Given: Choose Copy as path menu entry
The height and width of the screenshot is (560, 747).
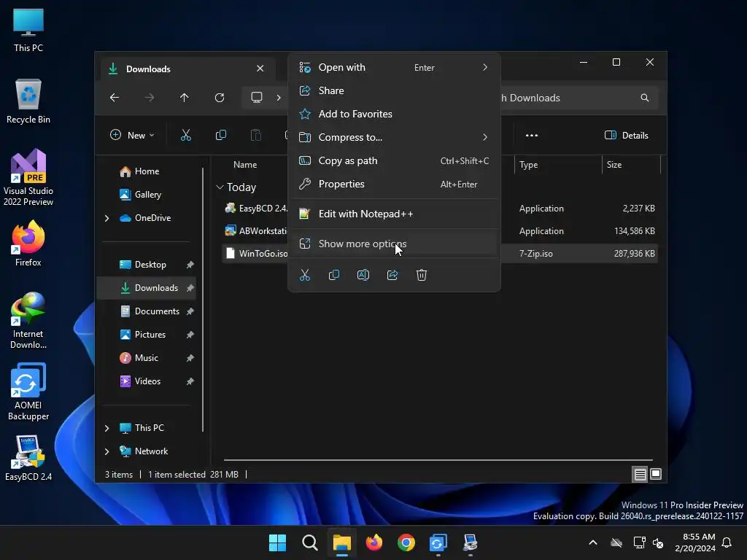Looking at the screenshot, I should click(x=394, y=160).
